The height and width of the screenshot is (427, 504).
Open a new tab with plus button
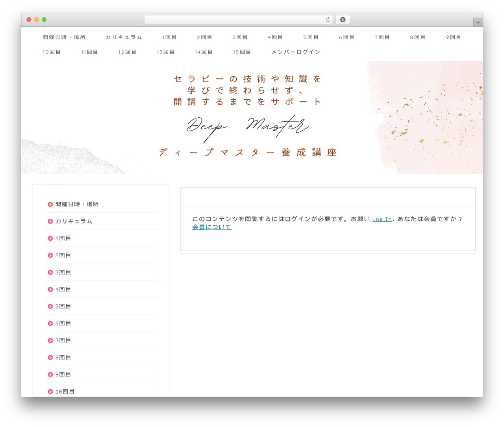pos(478,22)
